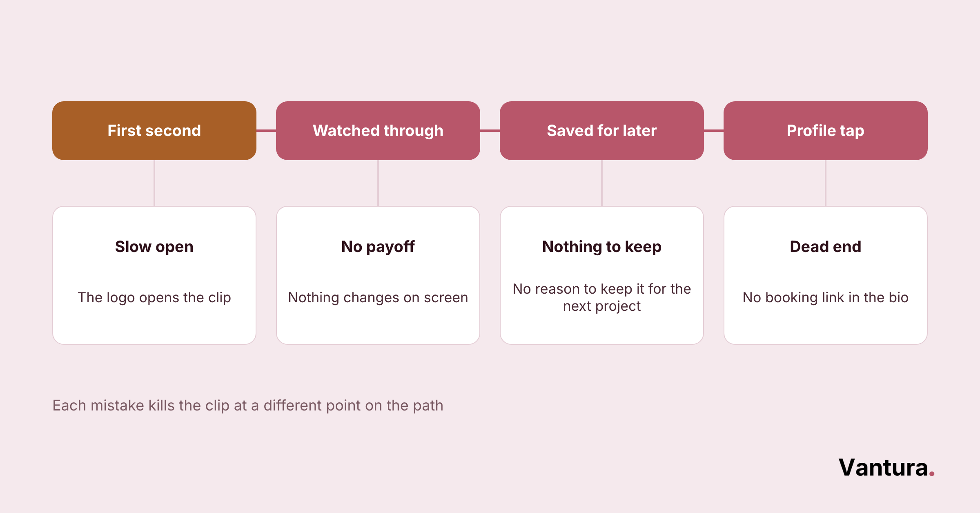Screen dimensions: 980x513
Task: Click the First second stage box
Action: coord(154,131)
